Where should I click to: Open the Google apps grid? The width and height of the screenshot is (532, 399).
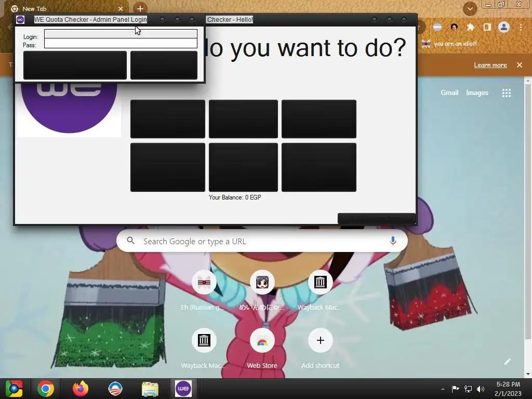pyautogui.click(x=506, y=93)
